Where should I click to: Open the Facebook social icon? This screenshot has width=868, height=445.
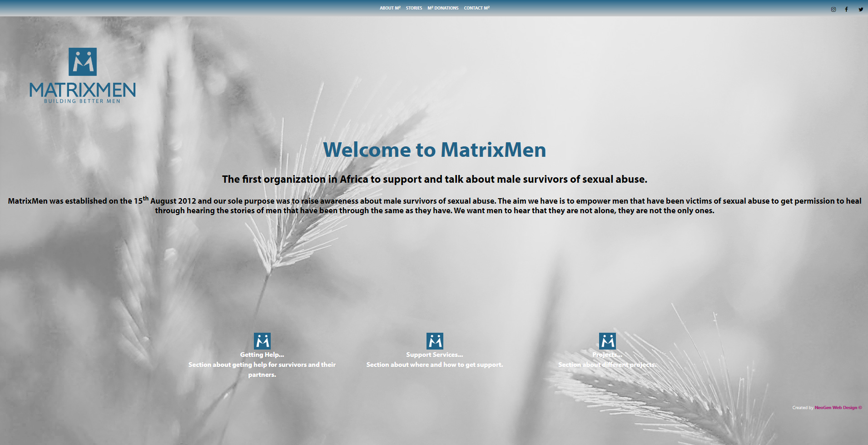tap(846, 9)
